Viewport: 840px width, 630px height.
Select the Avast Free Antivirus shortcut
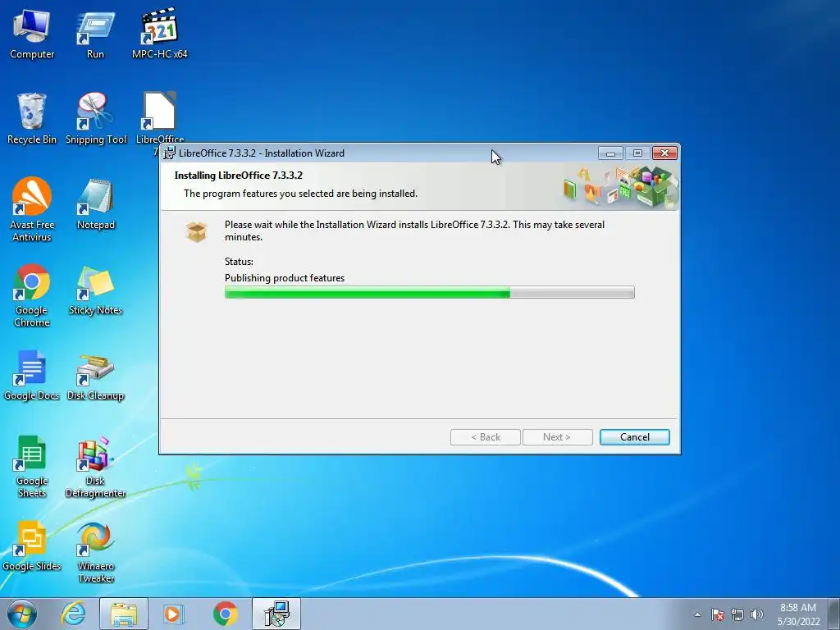click(32, 210)
